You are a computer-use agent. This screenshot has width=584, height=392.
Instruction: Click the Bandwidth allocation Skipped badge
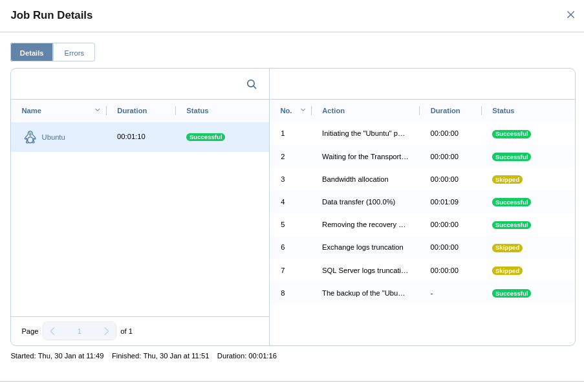[507, 179]
